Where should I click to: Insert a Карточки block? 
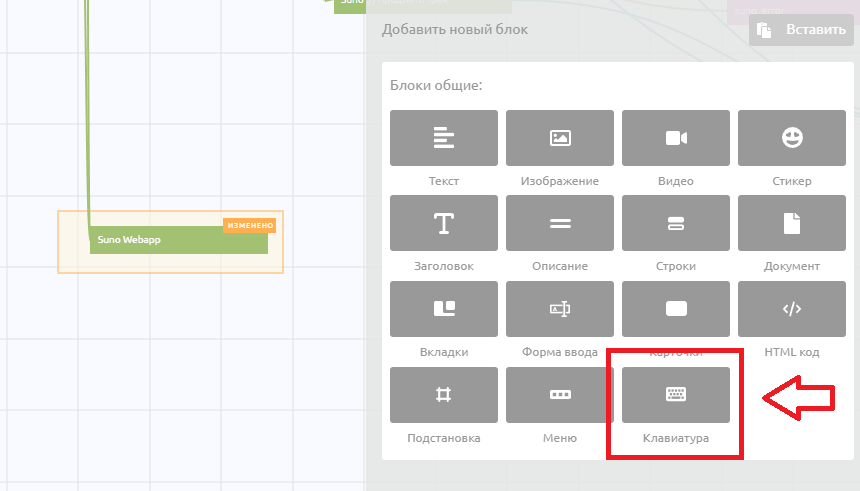[675, 309]
